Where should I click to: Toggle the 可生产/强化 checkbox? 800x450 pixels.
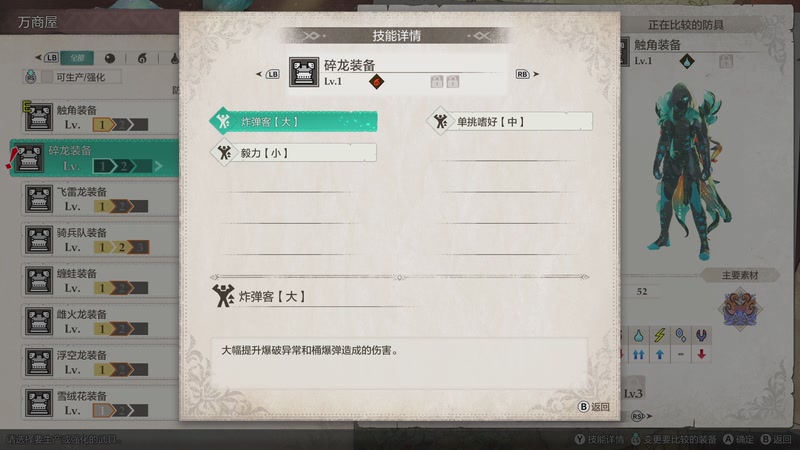[x=47, y=77]
